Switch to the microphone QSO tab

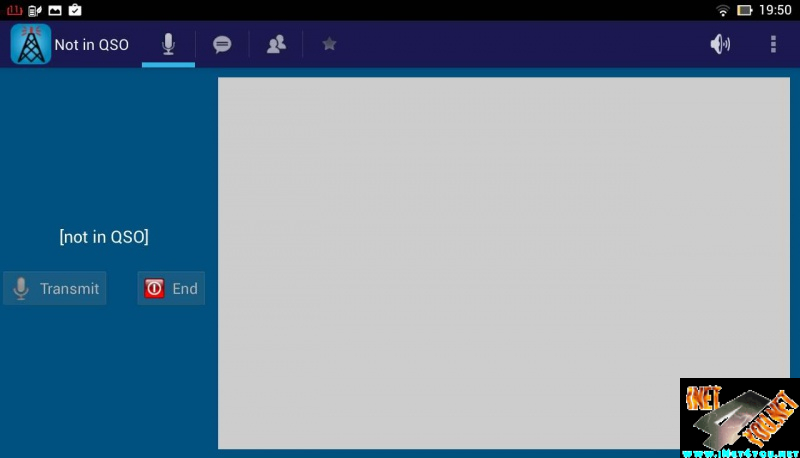point(168,44)
